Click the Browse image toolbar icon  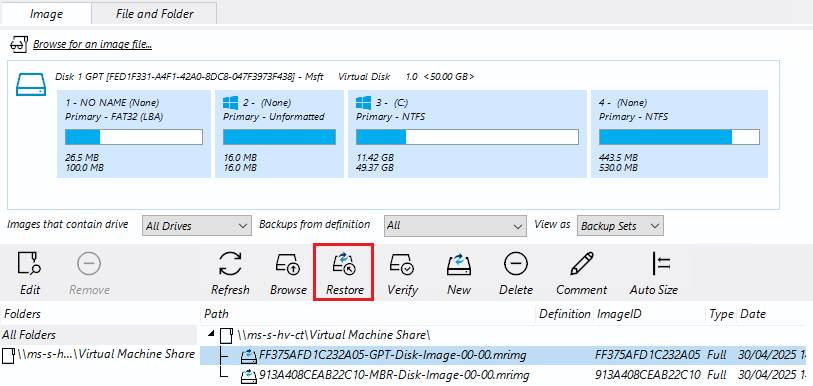[x=288, y=264]
